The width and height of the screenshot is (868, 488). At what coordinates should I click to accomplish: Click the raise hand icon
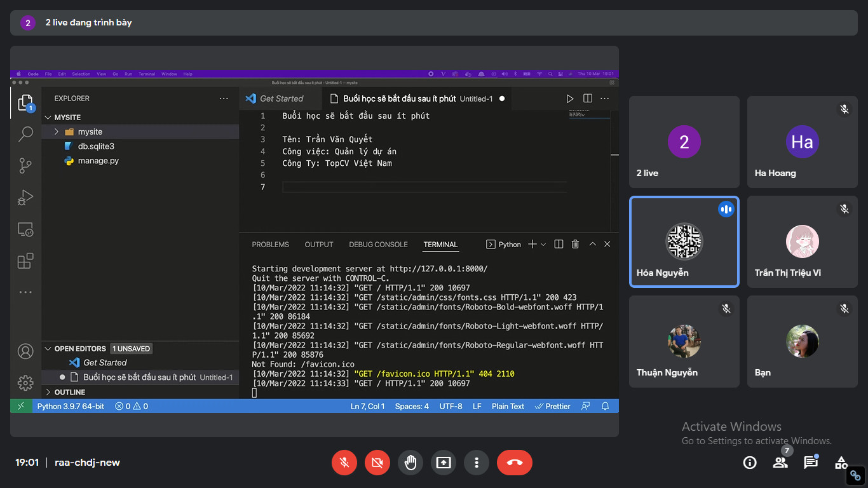click(x=410, y=463)
